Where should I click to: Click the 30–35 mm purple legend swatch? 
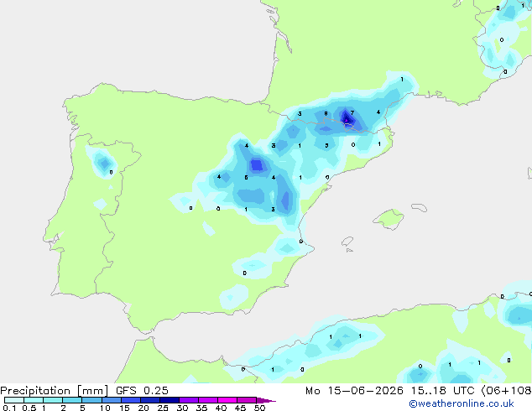189,400
